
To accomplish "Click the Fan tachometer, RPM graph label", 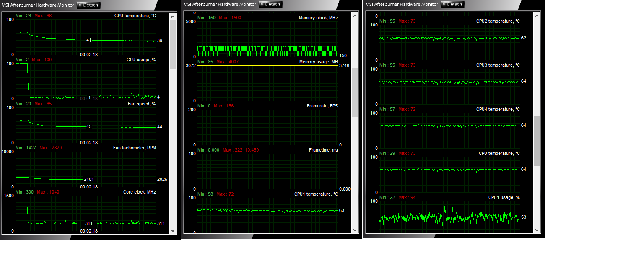I will pos(134,148).
